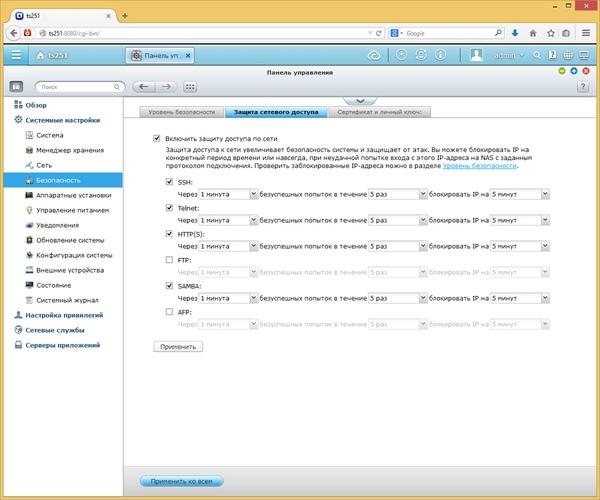The width and height of the screenshot is (600, 500).
Task: Click the 'Применить' button
Action: 178,347
